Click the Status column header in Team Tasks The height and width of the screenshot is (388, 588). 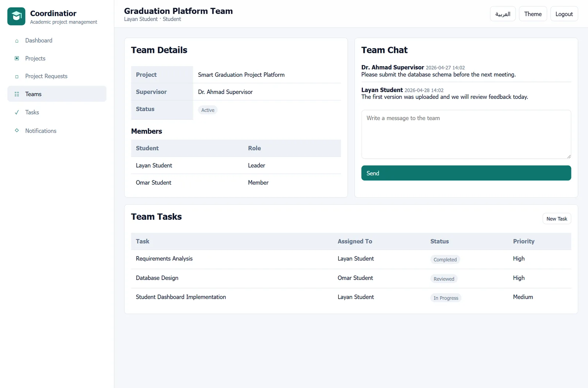(440, 241)
